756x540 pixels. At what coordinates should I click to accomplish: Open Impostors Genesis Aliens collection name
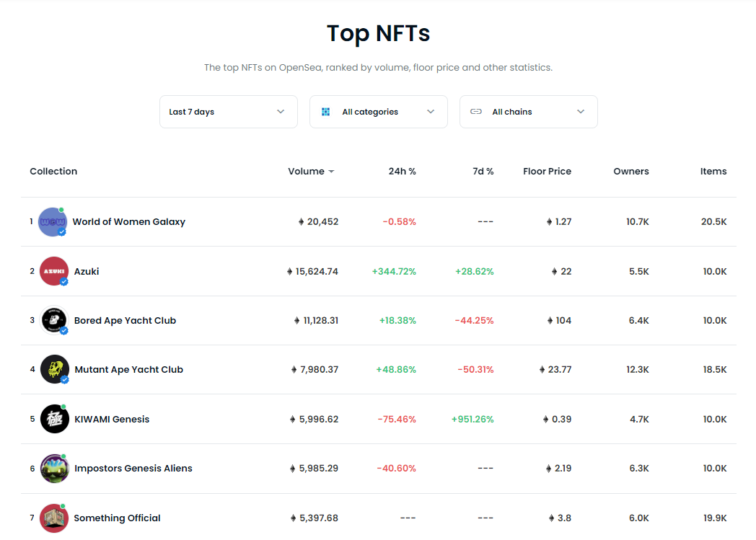[x=133, y=469]
